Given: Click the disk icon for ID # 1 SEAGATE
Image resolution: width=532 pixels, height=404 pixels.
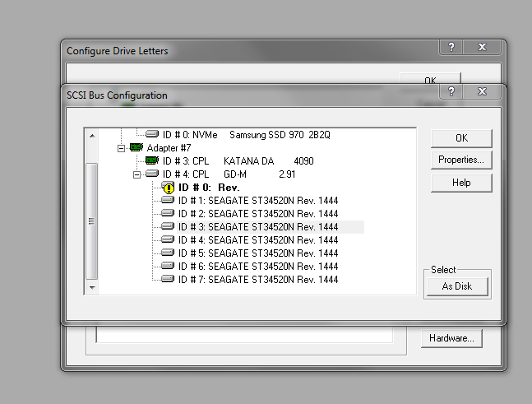Looking at the screenshot, I should pyautogui.click(x=168, y=200).
